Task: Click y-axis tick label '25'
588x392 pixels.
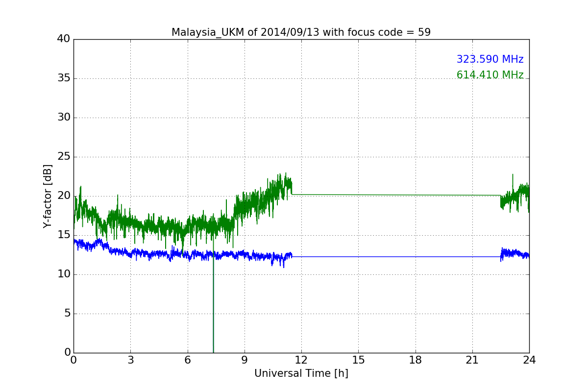Action: point(64,157)
